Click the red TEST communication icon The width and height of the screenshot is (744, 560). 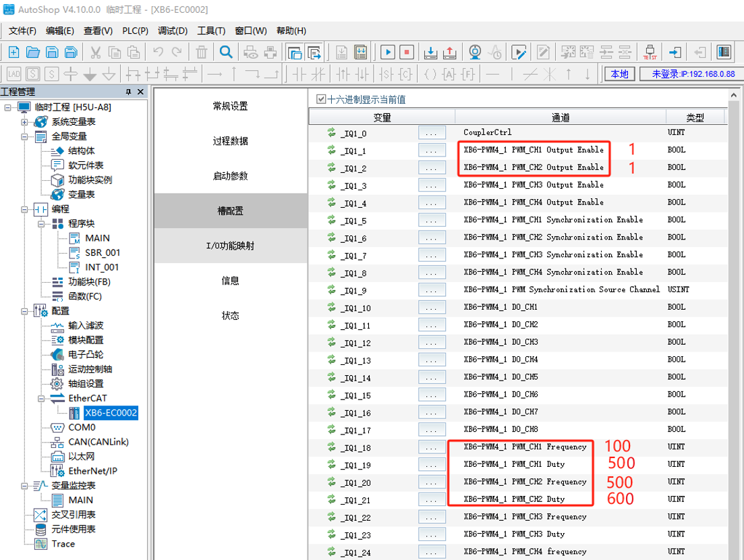coord(650,52)
